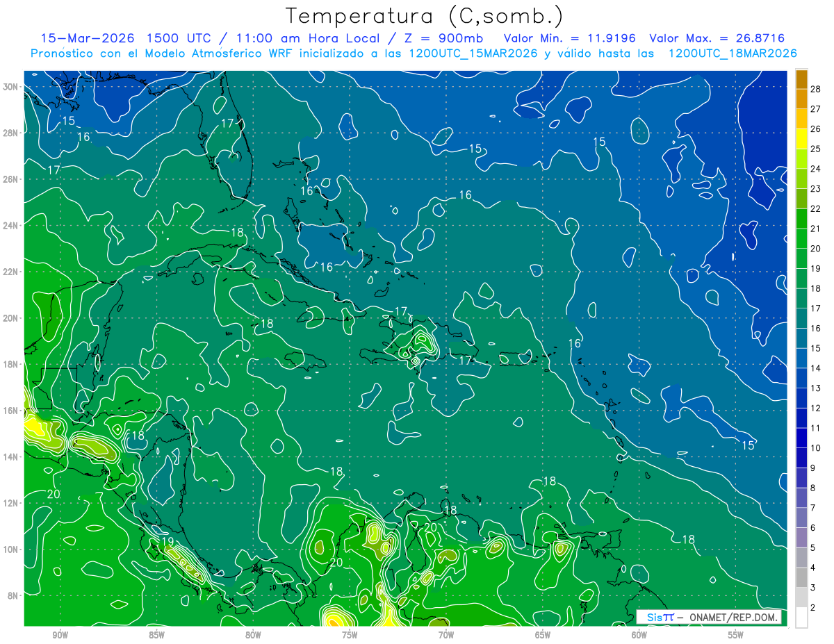The image size is (834, 644).
Task: Click the '55W' longitude axis label
Action: coord(736,635)
